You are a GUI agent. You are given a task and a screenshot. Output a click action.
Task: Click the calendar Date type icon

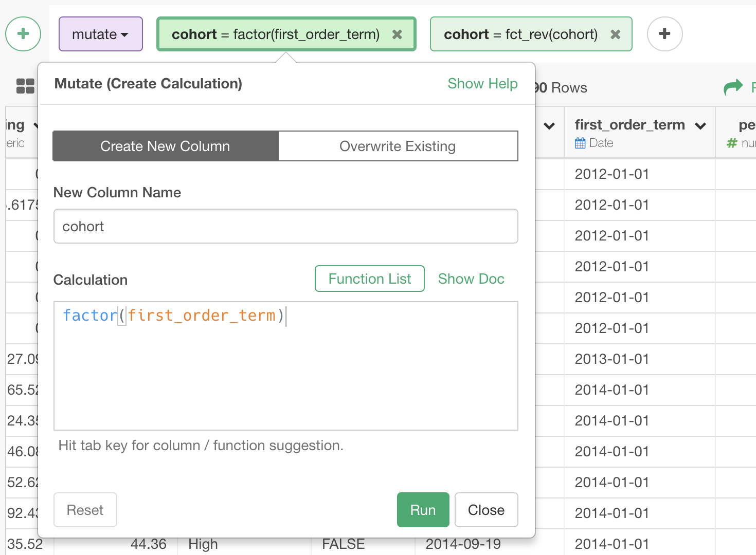(x=580, y=143)
